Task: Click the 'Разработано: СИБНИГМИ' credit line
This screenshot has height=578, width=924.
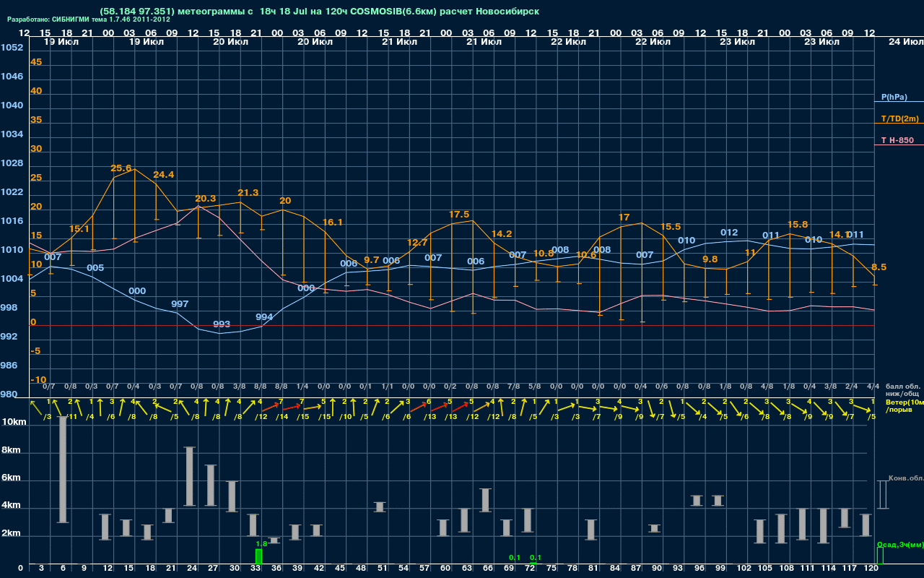Action: [x=89, y=20]
